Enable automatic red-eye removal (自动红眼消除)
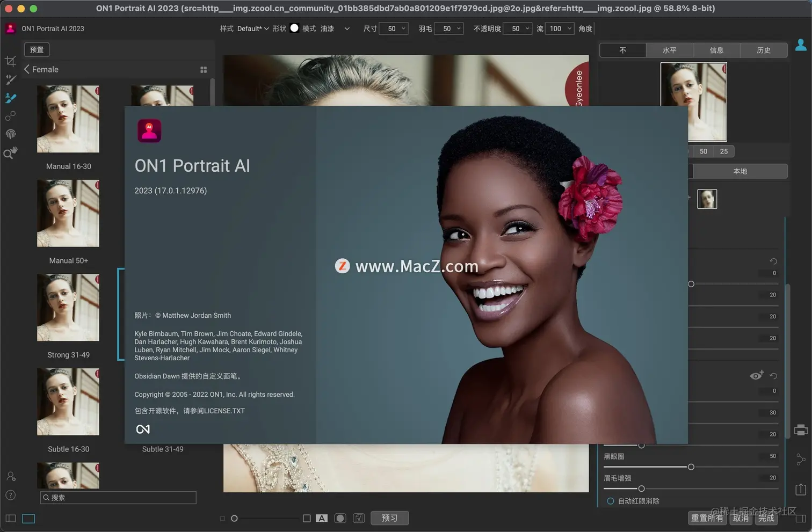 coord(610,501)
